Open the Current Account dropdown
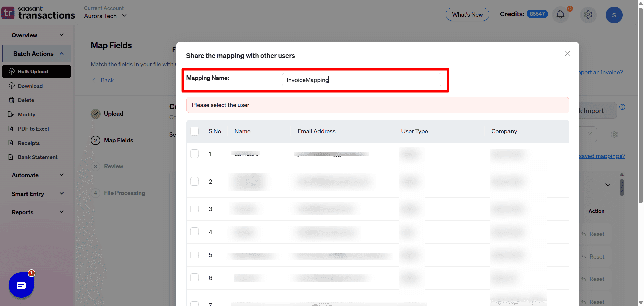This screenshot has width=644, height=306. pyautogui.click(x=105, y=16)
